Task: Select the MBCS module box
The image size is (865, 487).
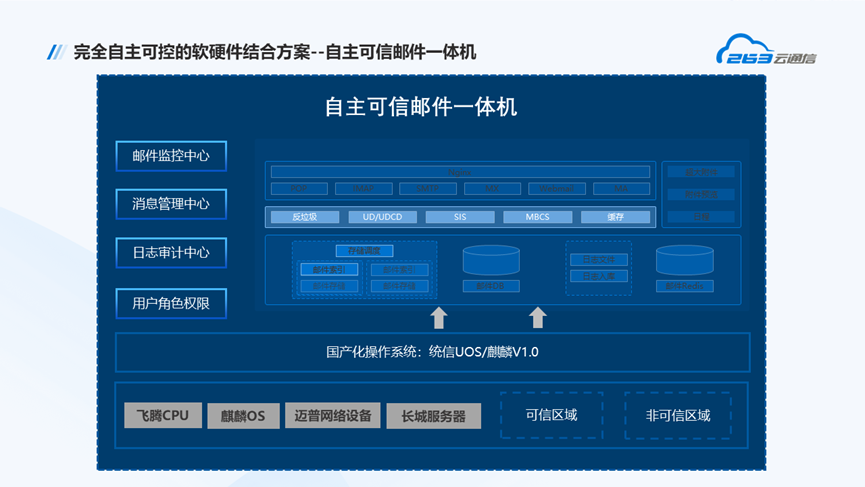Action: (537, 217)
